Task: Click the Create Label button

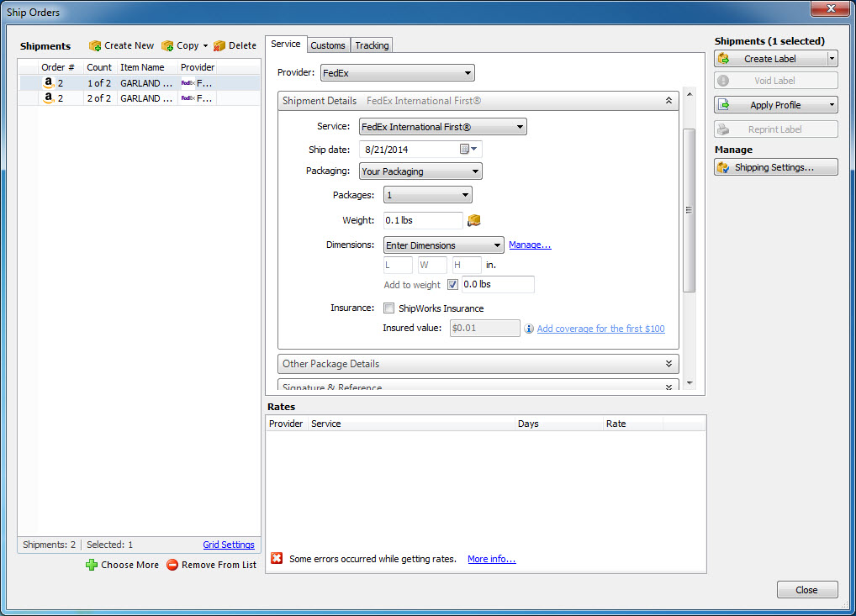Action: pos(769,59)
